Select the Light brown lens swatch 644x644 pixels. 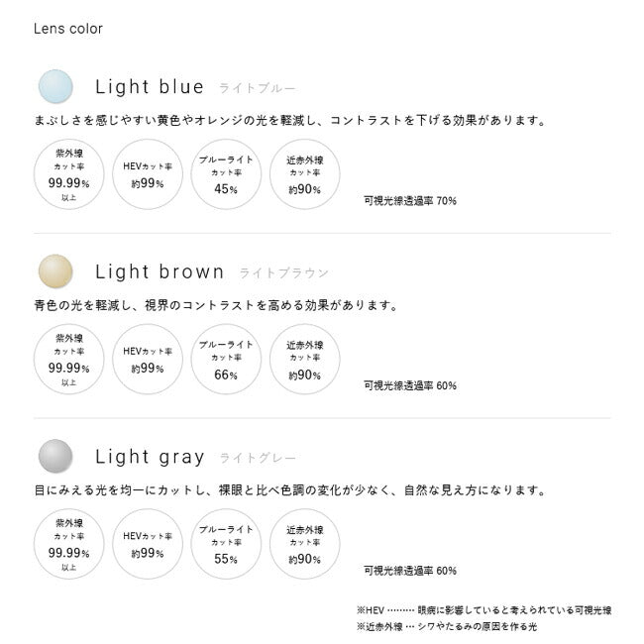pos(55,271)
